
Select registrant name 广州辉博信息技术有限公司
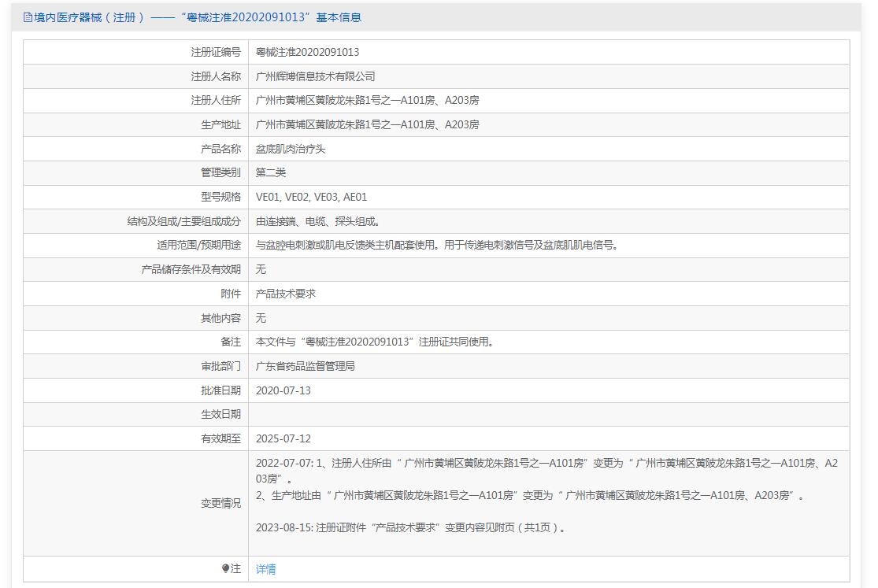tap(315, 76)
